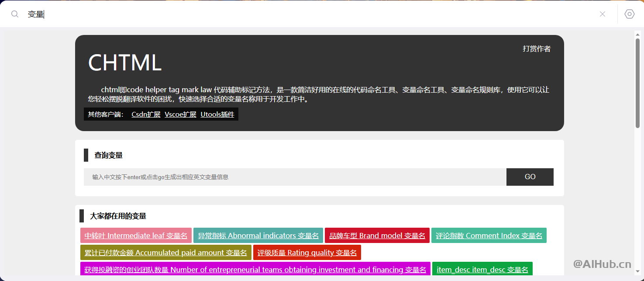This screenshot has width=644, height=281.
Task: Click the 打赏作者 link
Action: (x=537, y=49)
